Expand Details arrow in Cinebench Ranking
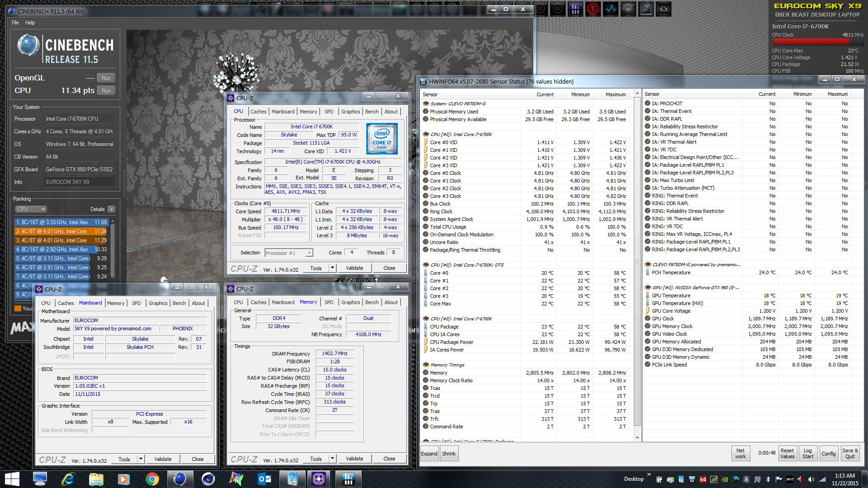The width and height of the screenshot is (868, 488). [x=112, y=209]
